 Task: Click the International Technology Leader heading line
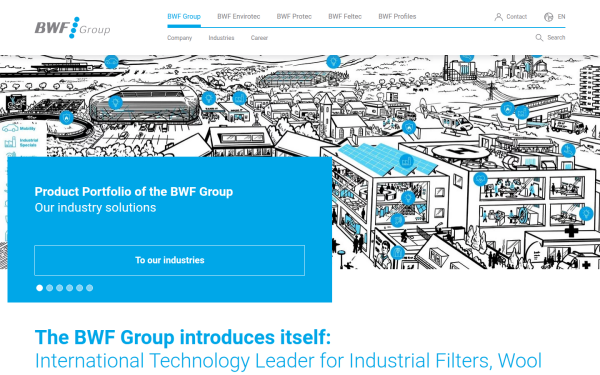[288, 360]
